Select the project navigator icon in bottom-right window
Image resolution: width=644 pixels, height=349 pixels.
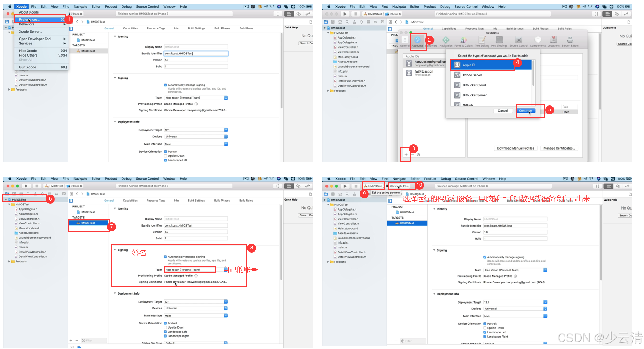(326, 194)
